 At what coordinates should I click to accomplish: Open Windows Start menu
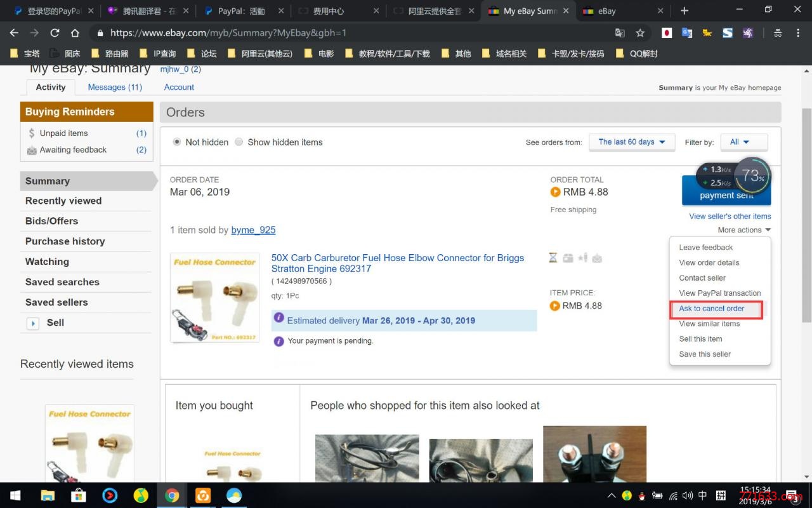click(x=15, y=495)
